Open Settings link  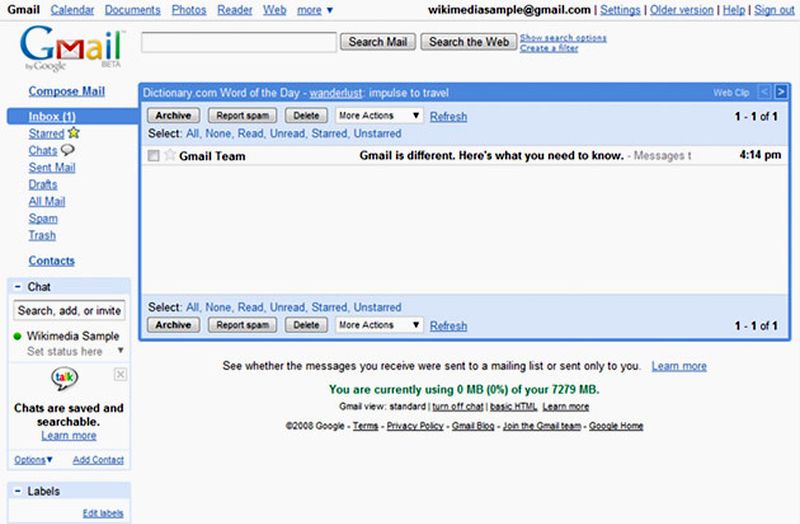click(620, 10)
